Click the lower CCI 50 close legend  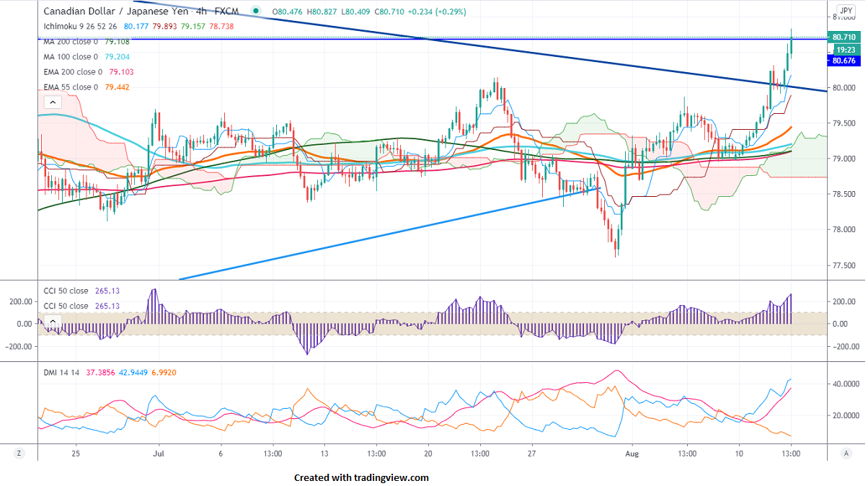click(x=66, y=306)
